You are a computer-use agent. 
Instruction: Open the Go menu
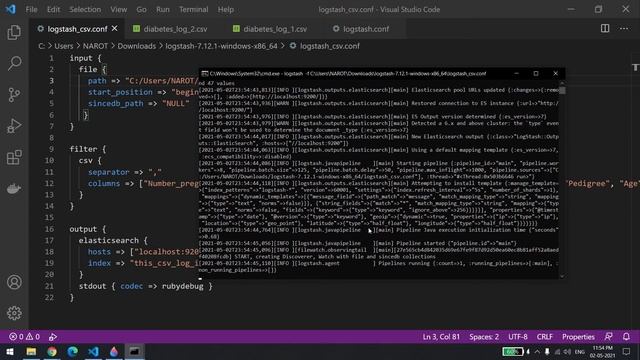(141, 9)
